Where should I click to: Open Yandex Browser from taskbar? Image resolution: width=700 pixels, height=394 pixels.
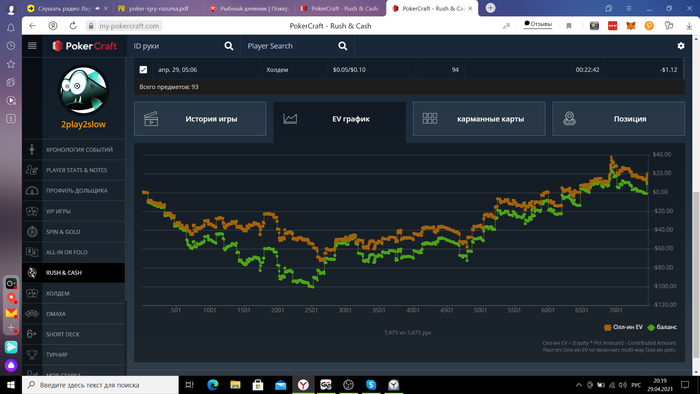303,385
